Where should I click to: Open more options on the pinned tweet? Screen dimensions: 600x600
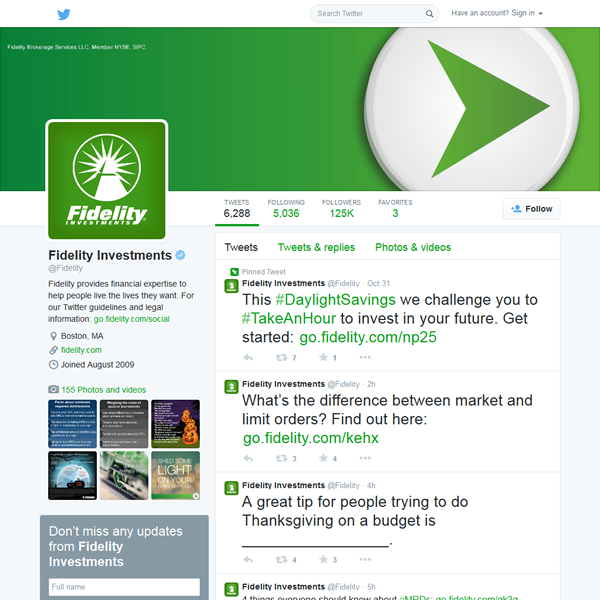click(365, 357)
